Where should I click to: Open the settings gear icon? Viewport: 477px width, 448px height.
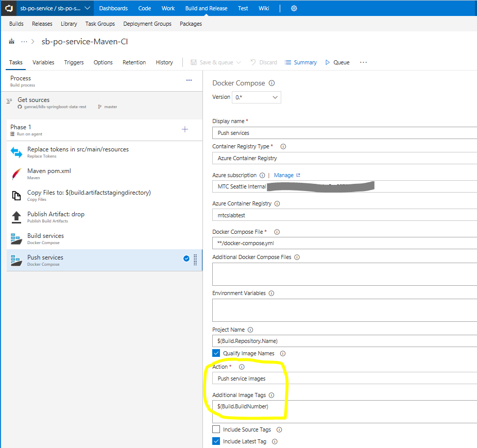[294, 9]
